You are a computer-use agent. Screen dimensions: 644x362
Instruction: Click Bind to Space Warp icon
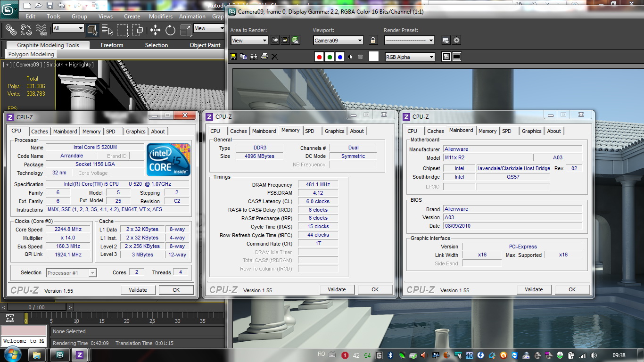[x=42, y=30]
